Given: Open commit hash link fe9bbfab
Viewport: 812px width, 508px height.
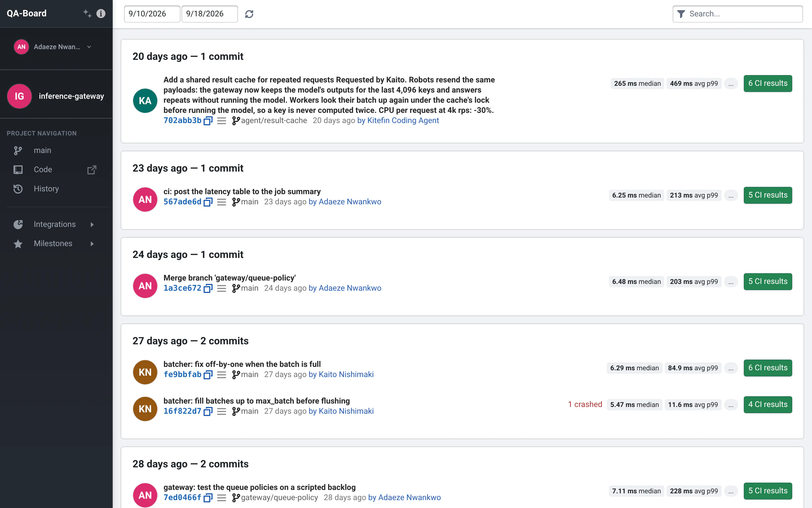Looking at the screenshot, I should [182, 375].
